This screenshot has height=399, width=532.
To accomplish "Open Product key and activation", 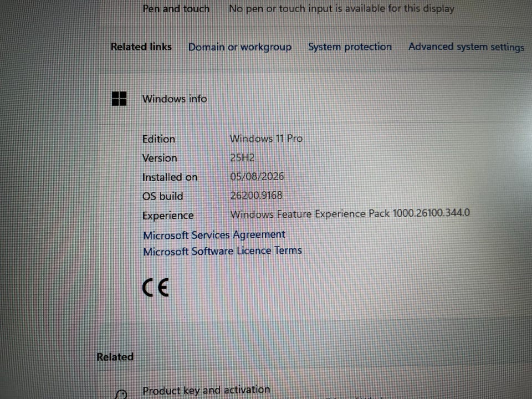I will (x=206, y=390).
